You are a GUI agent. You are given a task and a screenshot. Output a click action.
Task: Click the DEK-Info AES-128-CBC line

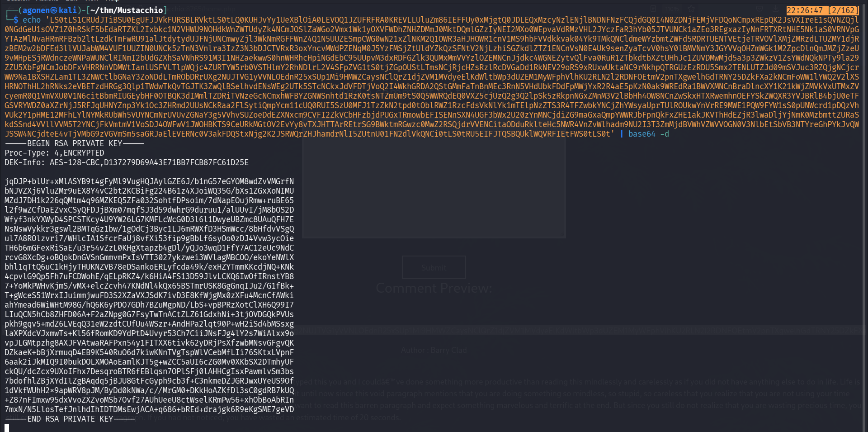click(x=127, y=162)
